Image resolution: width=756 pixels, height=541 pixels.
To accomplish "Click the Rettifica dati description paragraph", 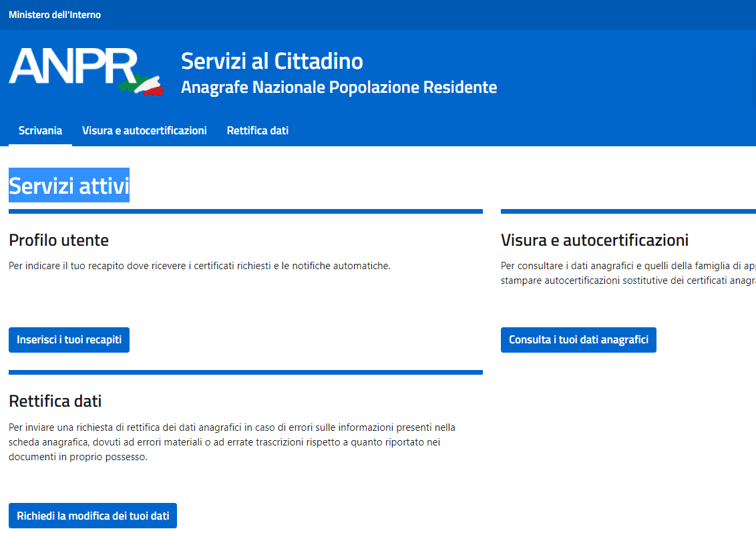I will click(232, 442).
